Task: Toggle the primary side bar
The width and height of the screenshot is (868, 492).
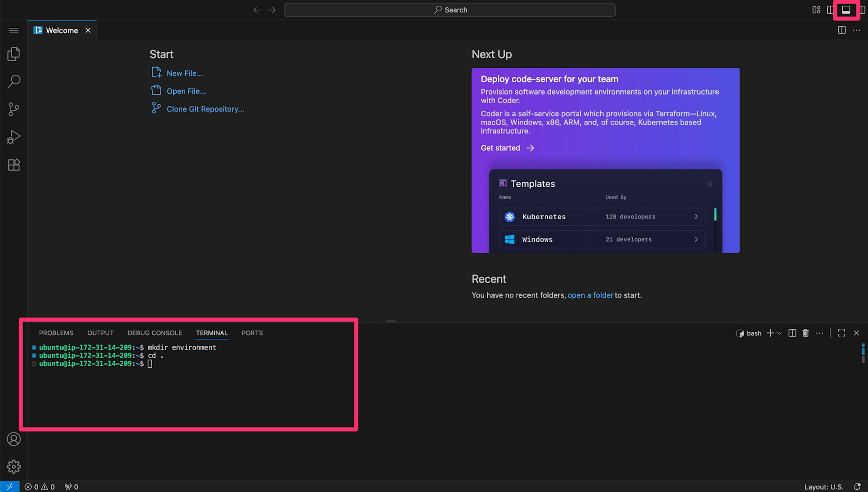Action: [x=830, y=10]
